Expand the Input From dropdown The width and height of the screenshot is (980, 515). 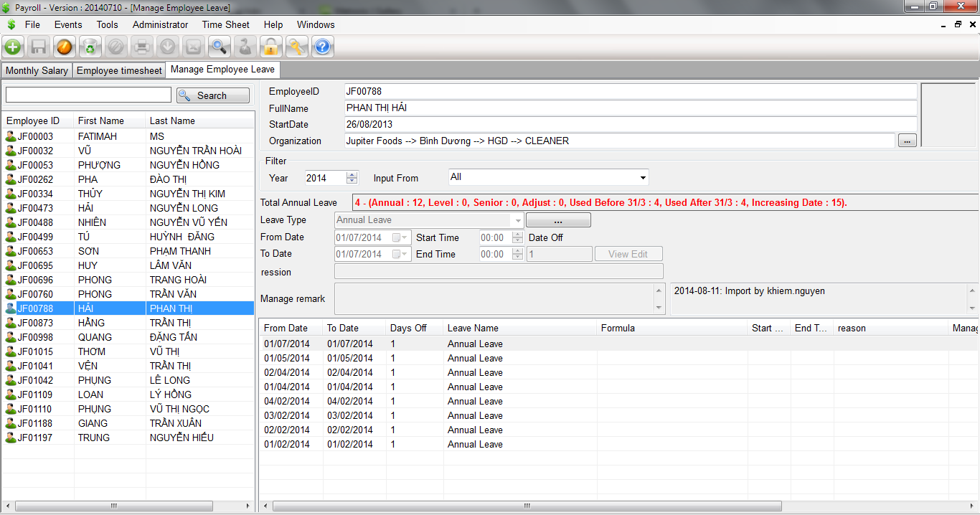(x=642, y=177)
